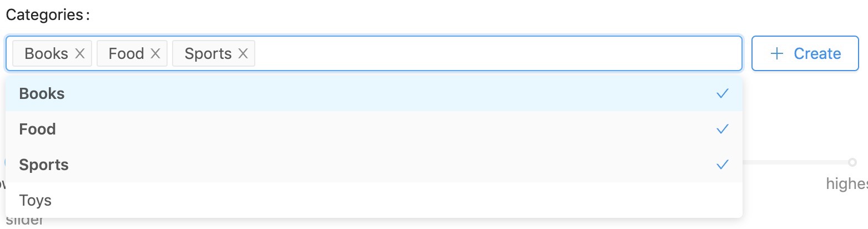868x229 pixels.
Task: Remove the Books tag with its X
Action: click(x=80, y=53)
